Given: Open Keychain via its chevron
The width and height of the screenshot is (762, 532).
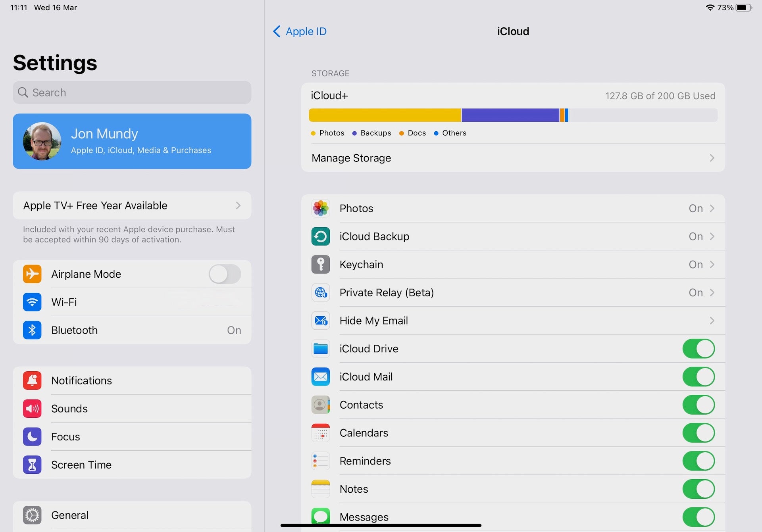Looking at the screenshot, I should (x=712, y=265).
